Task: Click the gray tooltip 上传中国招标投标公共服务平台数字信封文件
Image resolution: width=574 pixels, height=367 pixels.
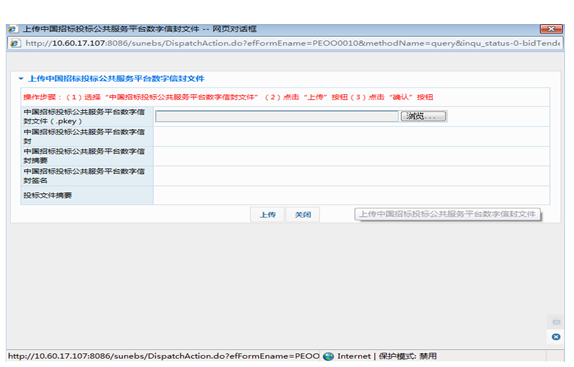Action: (447, 214)
